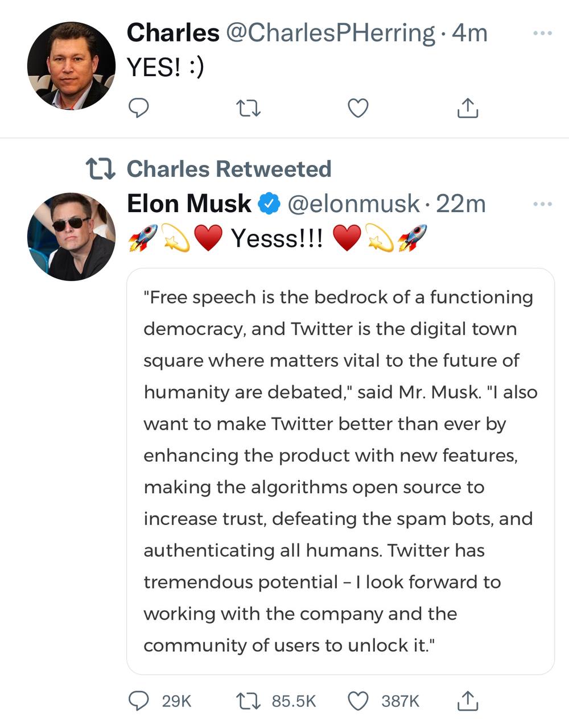Click the Elon Musk display name

tap(189, 204)
